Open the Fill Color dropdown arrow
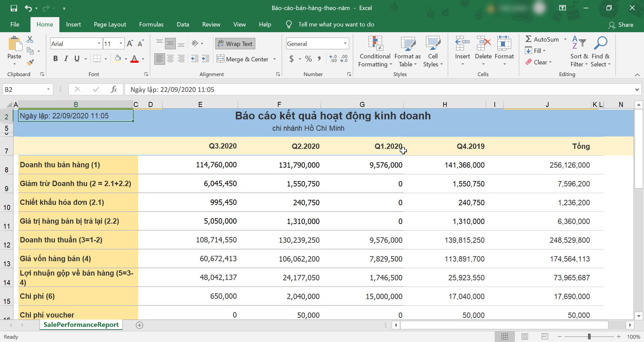 coord(126,59)
